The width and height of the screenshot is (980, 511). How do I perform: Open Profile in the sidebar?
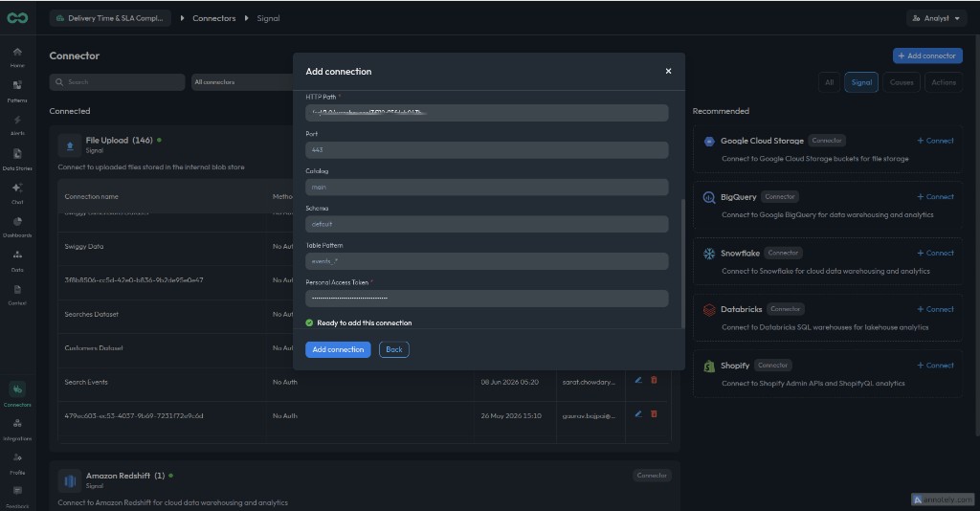coord(17,457)
